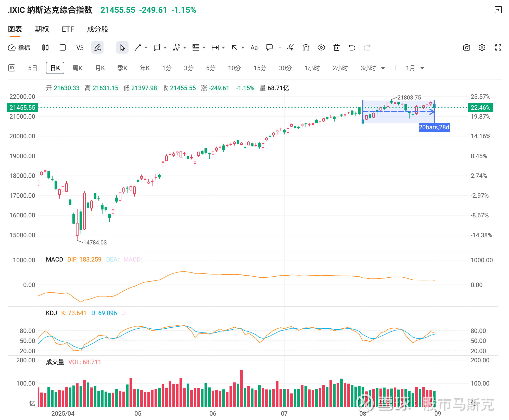Select the crosshair cursor tool

point(122,47)
